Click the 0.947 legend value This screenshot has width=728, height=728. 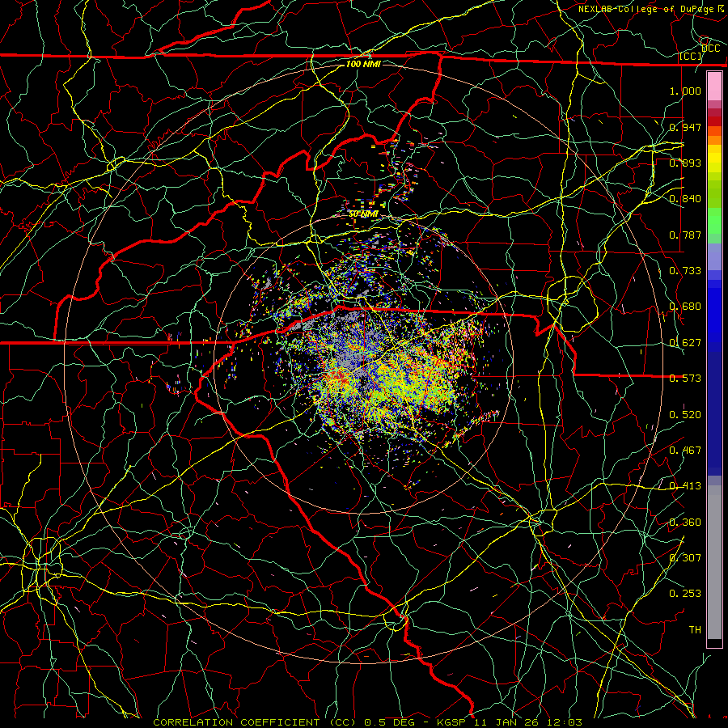(x=685, y=127)
